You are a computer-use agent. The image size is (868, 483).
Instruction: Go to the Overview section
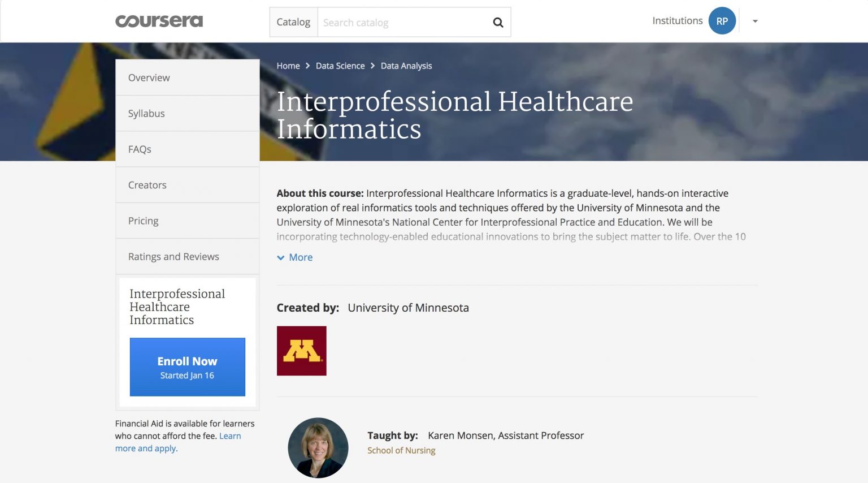click(x=149, y=77)
